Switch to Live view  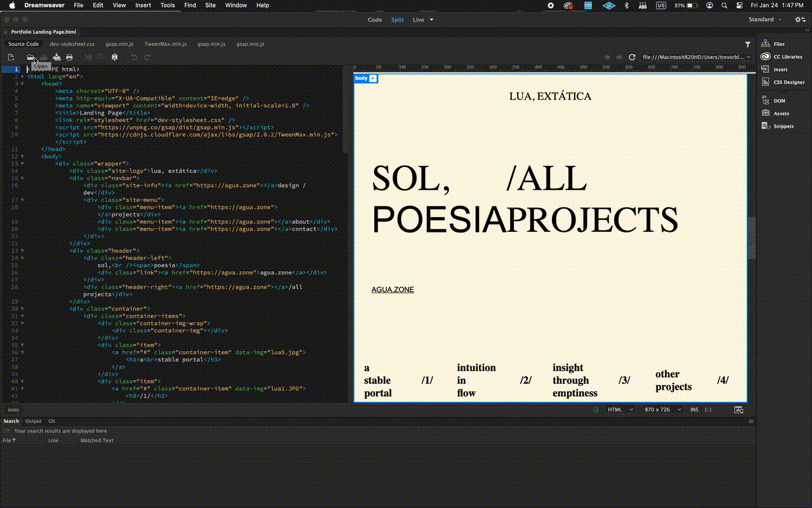pyautogui.click(x=419, y=20)
